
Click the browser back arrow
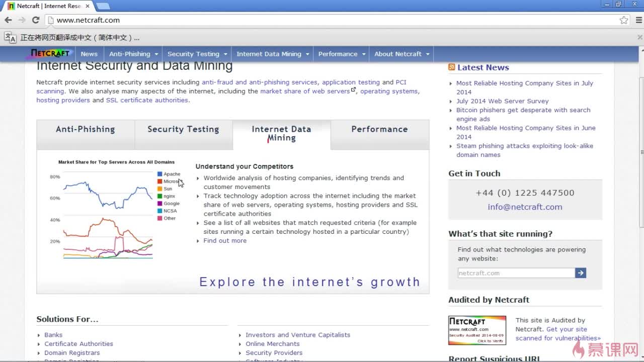pos(8,20)
